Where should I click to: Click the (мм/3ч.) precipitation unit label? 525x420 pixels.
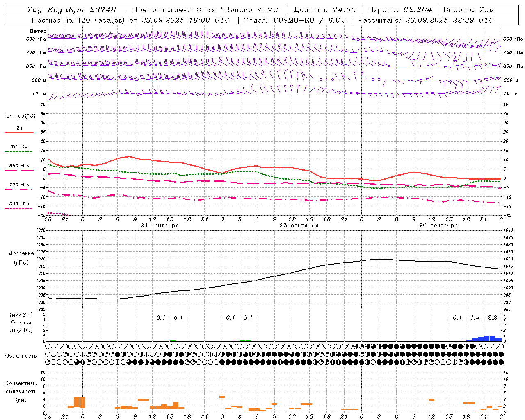point(21,315)
